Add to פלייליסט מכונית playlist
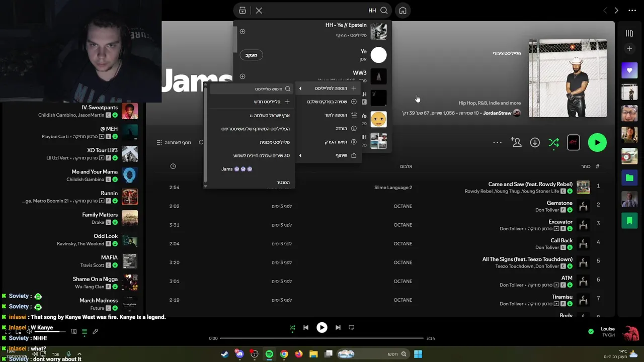The width and height of the screenshot is (644, 362). tap(252, 142)
